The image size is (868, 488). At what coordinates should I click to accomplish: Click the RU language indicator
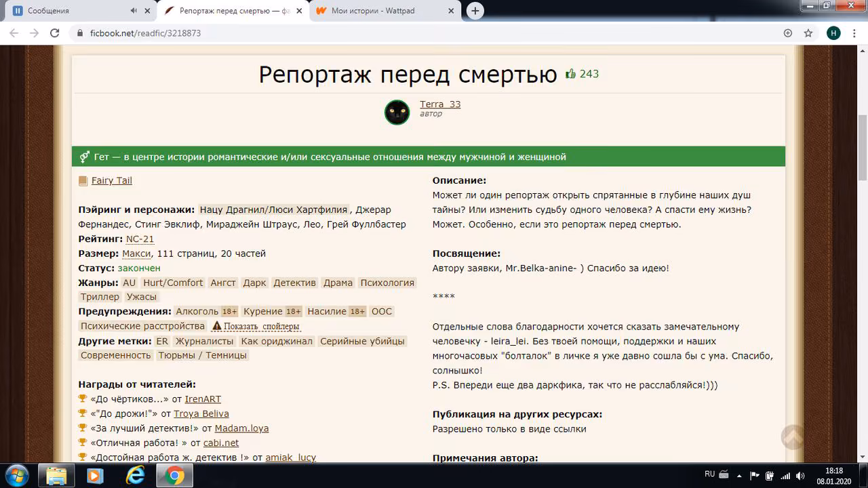(x=709, y=474)
